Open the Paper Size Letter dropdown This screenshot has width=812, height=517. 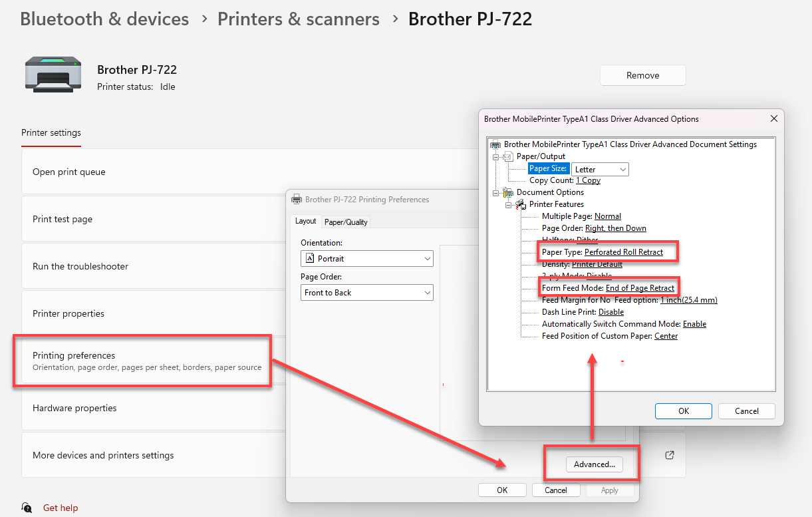click(600, 170)
